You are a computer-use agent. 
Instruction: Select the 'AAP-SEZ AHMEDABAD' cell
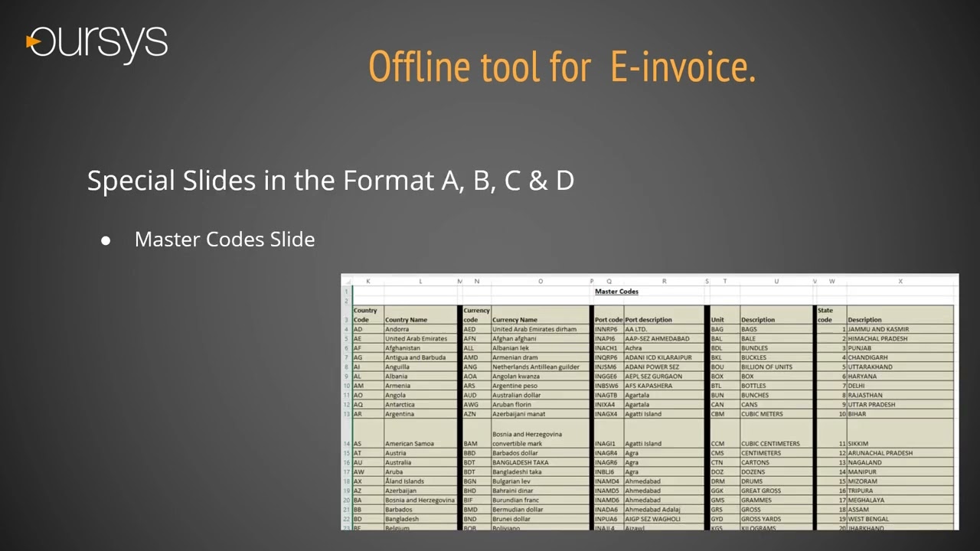[x=664, y=338]
